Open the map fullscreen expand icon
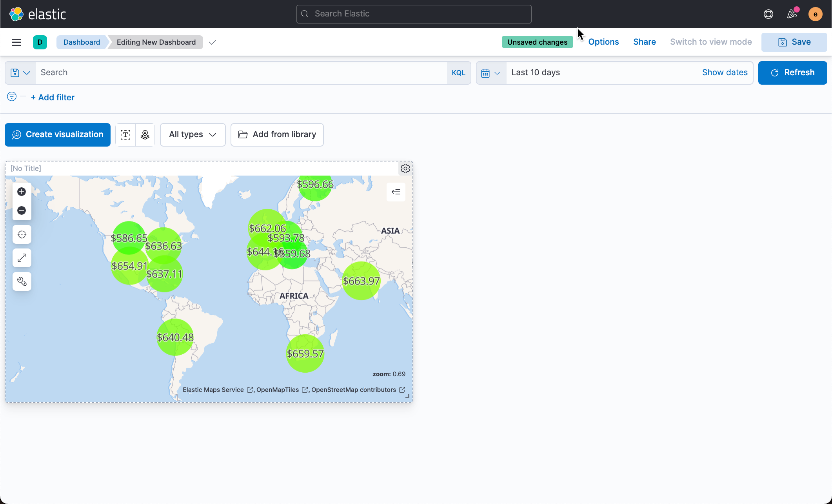The image size is (832, 504). coord(22,258)
